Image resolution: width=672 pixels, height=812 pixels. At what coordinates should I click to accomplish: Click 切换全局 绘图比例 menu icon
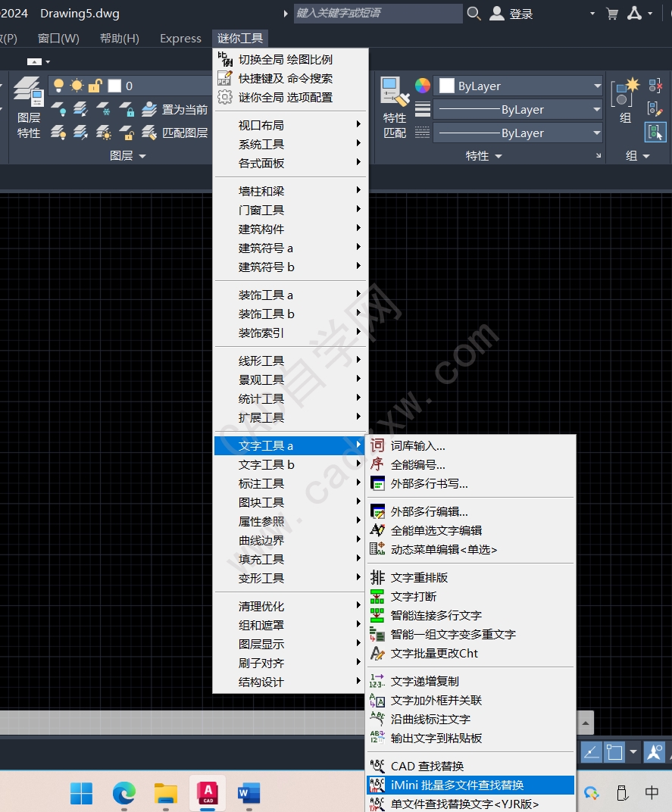coord(225,59)
